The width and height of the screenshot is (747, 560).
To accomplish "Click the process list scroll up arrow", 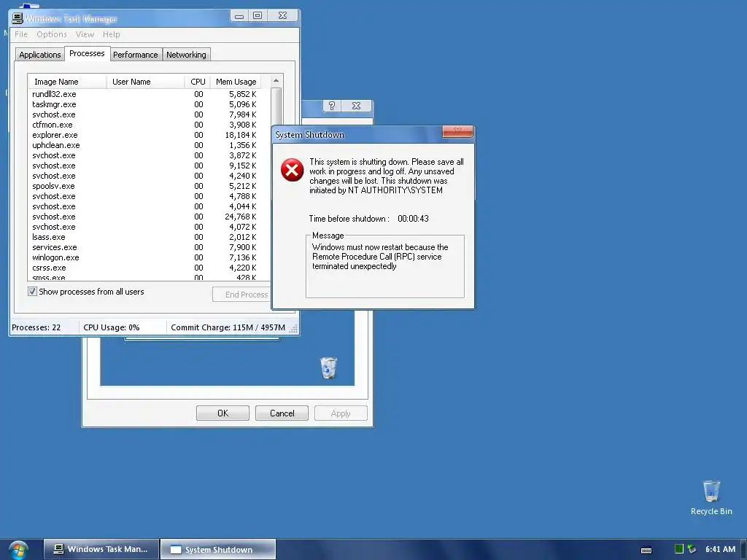I will [x=276, y=81].
